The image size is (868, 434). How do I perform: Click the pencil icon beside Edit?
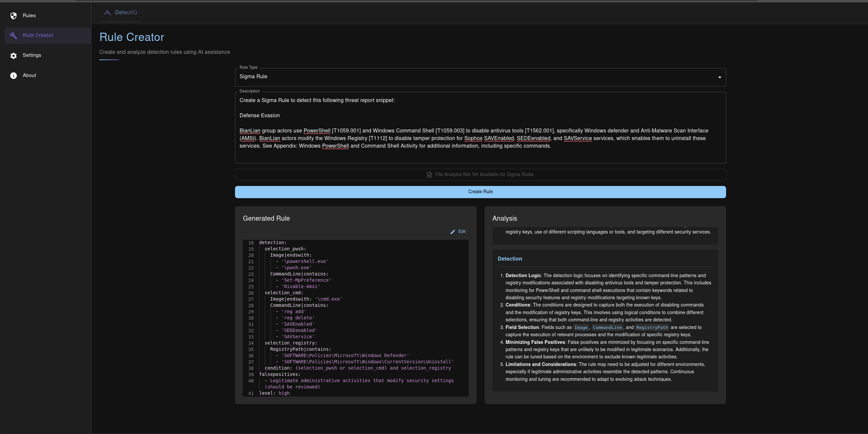tap(452, 232)
